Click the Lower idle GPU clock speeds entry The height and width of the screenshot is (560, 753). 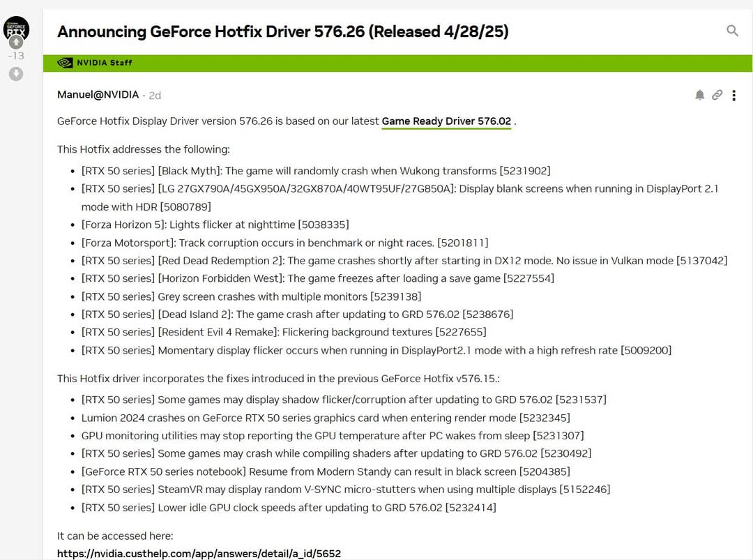pyautogui.click(x=289, y=508)
